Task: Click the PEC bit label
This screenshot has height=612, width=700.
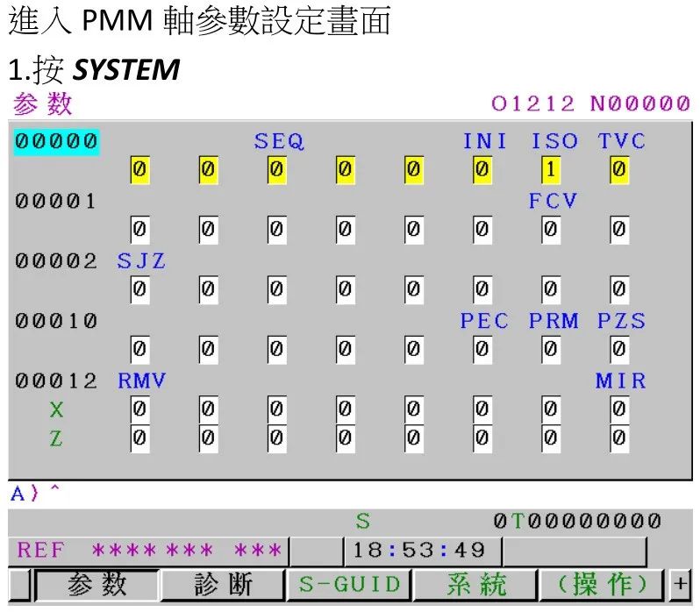Action: point(484,321)
